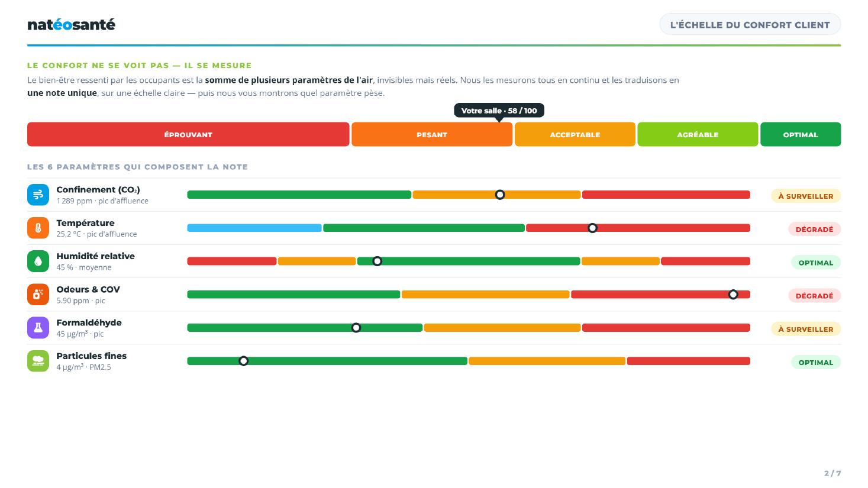Click the Confinement CO₂ gauge marker
868x488 pixels.
[500, 195]
